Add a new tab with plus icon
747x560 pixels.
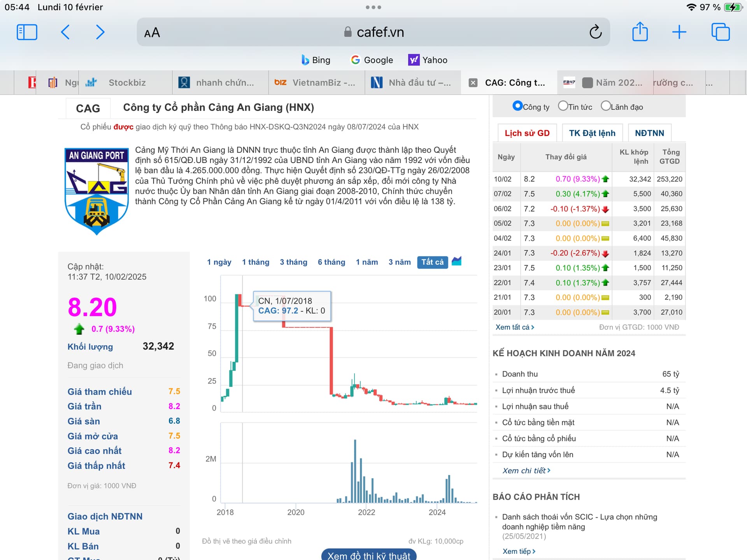679,32
